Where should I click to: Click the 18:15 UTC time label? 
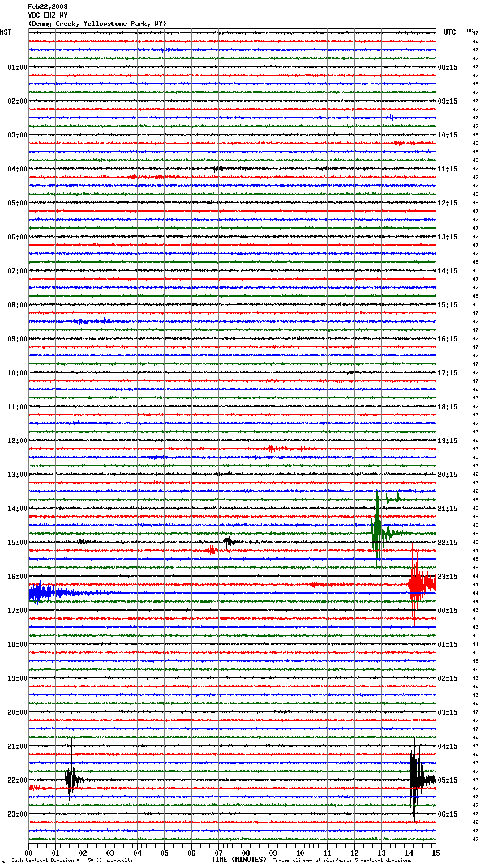448,407
